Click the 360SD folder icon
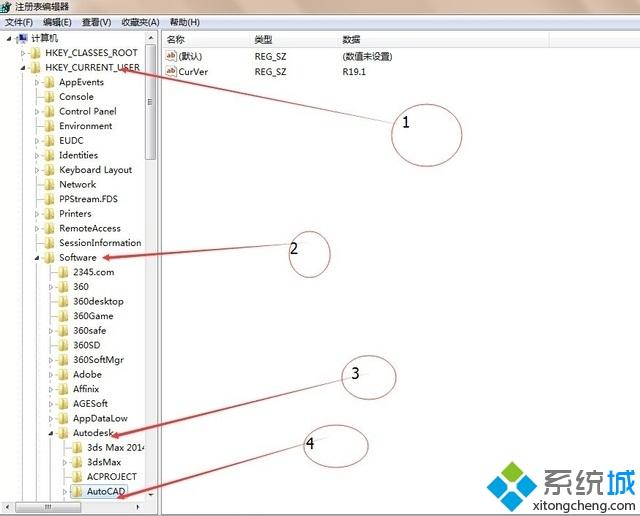This screenshot has width=640, height=516. pyautogui.click(x=63, y=345)
